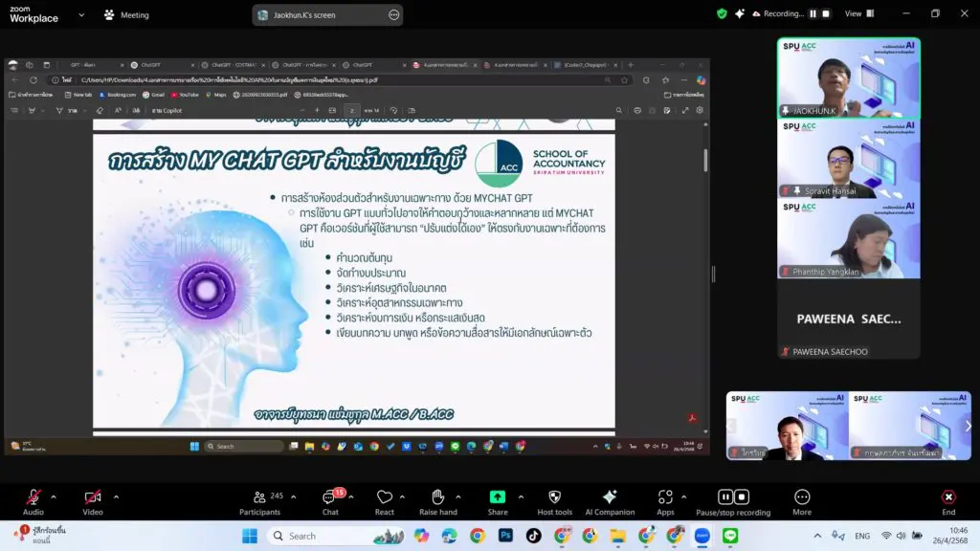Expand audio options caret next to Audio
Viewport: 980px width, 551px height.
coord(54,497)
